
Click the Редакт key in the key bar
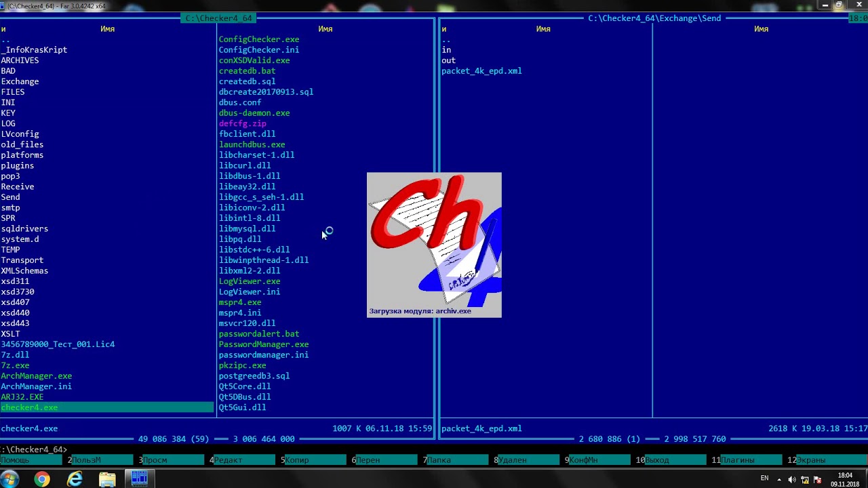coord(245,460)
